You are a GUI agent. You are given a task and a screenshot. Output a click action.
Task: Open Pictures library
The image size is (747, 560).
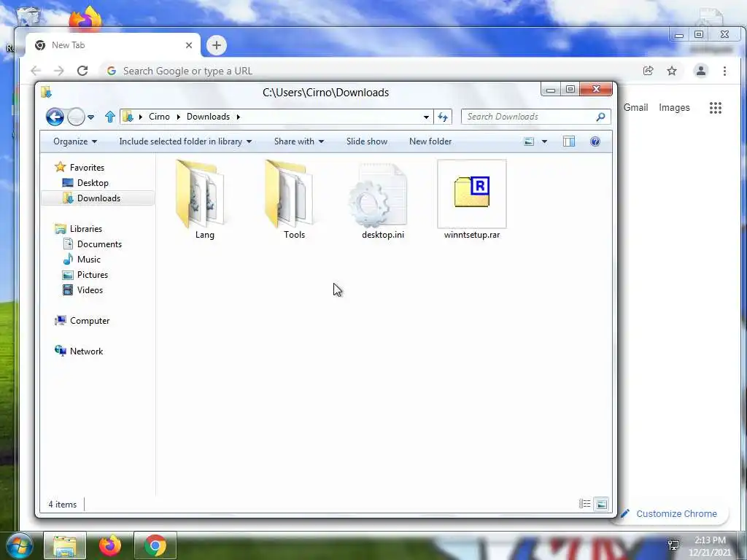93,275
